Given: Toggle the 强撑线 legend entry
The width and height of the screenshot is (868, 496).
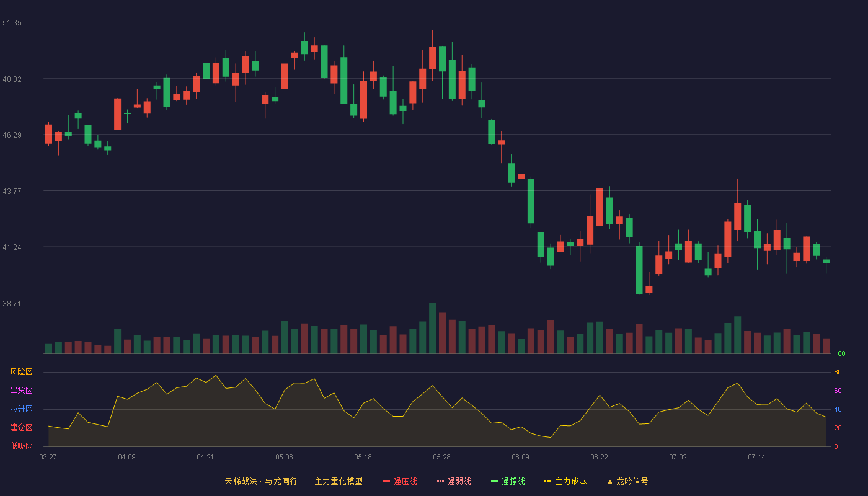Looking at the screenshot, I should click(508, 481).
